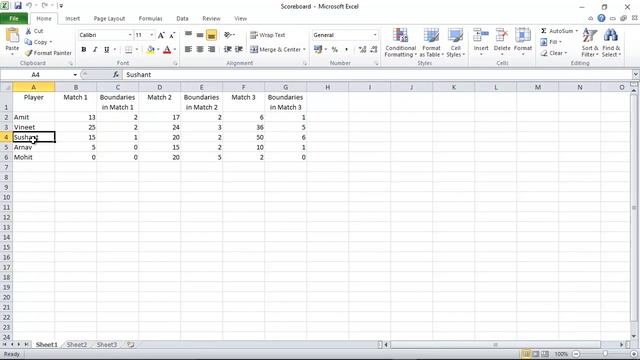Viewport: 640px width, 360px height.
Task: Open Excel Help question mark
Action: click(x=601, y=18)
